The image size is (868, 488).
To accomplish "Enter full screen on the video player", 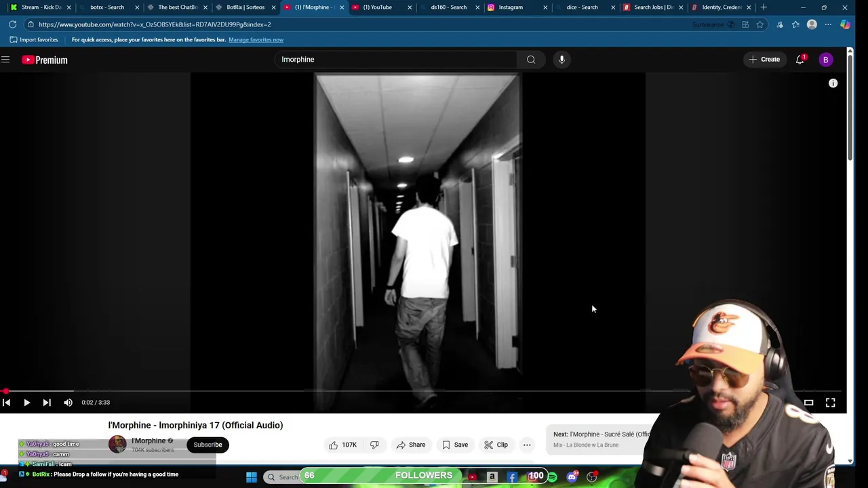I will 830,403.
